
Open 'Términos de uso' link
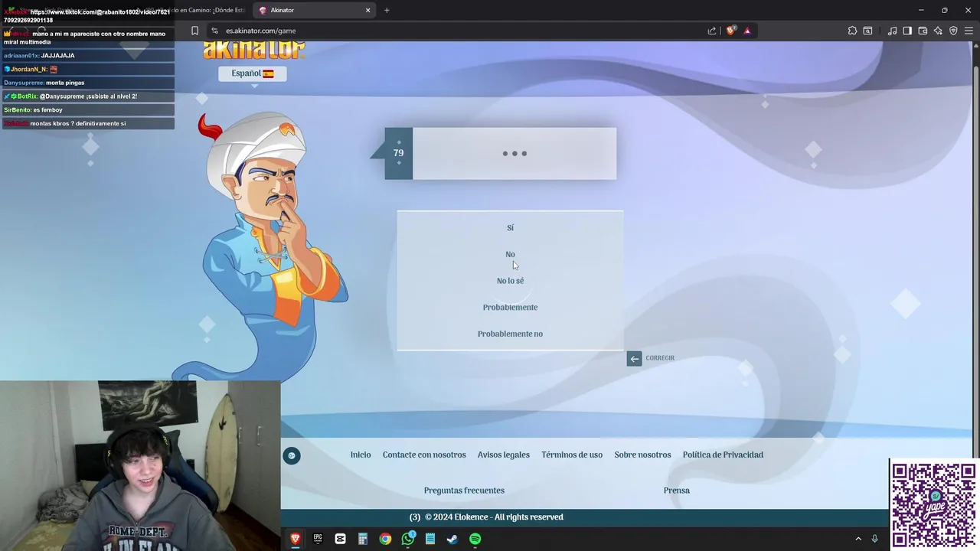click(572, 455)
